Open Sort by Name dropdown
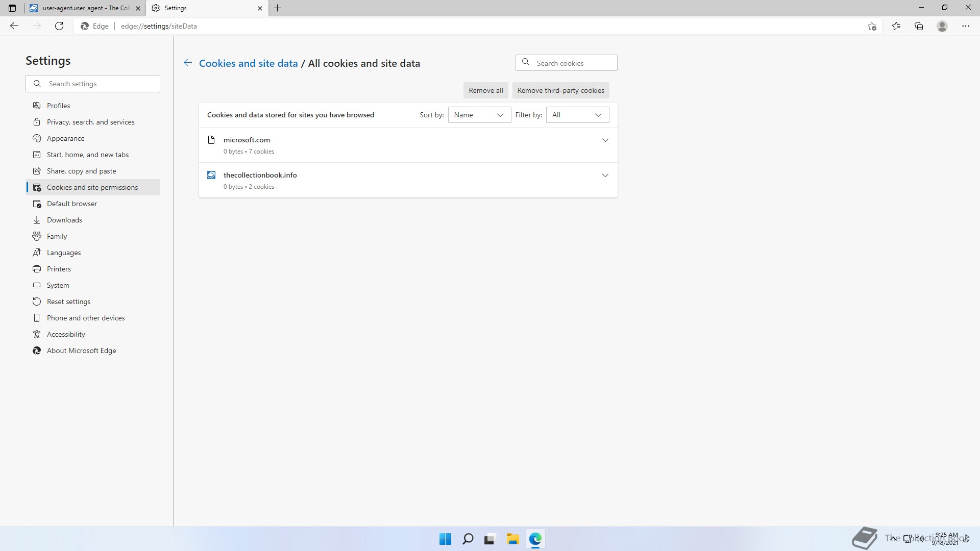 (479, 115)
